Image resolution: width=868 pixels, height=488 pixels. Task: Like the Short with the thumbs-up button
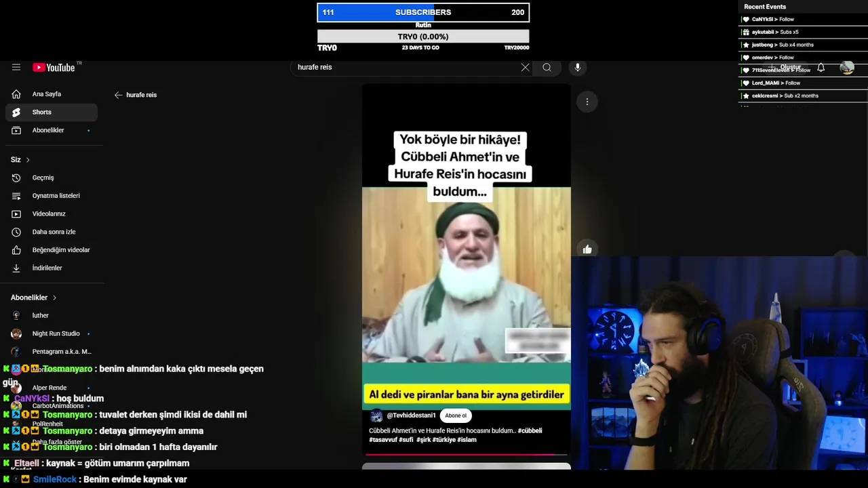coord(587,249)
